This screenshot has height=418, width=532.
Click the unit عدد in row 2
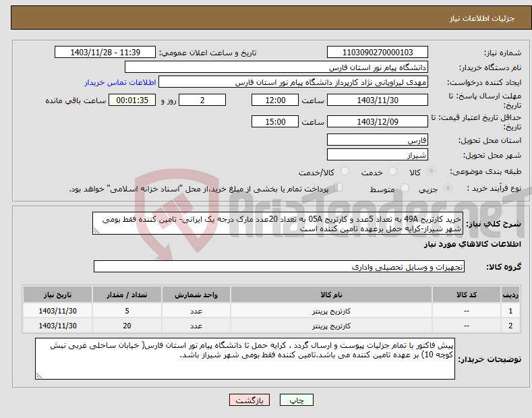196,326
